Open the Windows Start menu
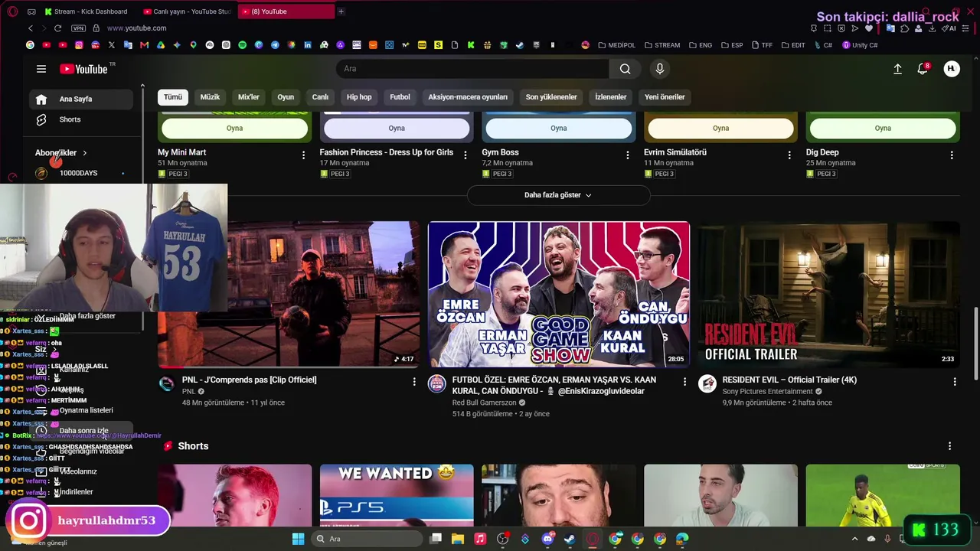The width and height of the screenshot is (980, 551). [x=298, y=539]
